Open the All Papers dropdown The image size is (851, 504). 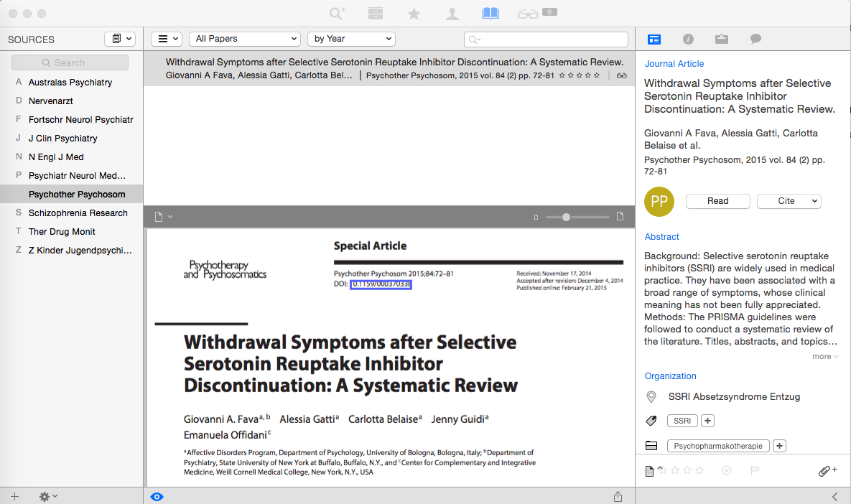tap(245, 39)
